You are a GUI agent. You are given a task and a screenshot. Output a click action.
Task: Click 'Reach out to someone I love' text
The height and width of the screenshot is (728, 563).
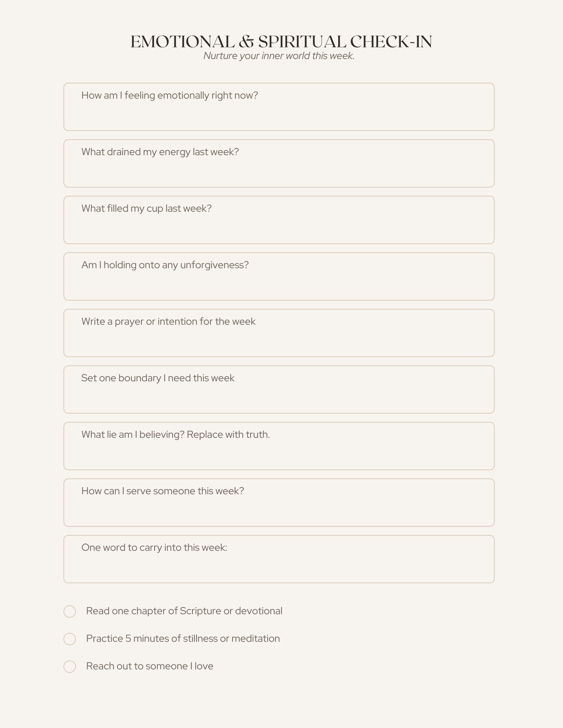[x=150, y=666]
